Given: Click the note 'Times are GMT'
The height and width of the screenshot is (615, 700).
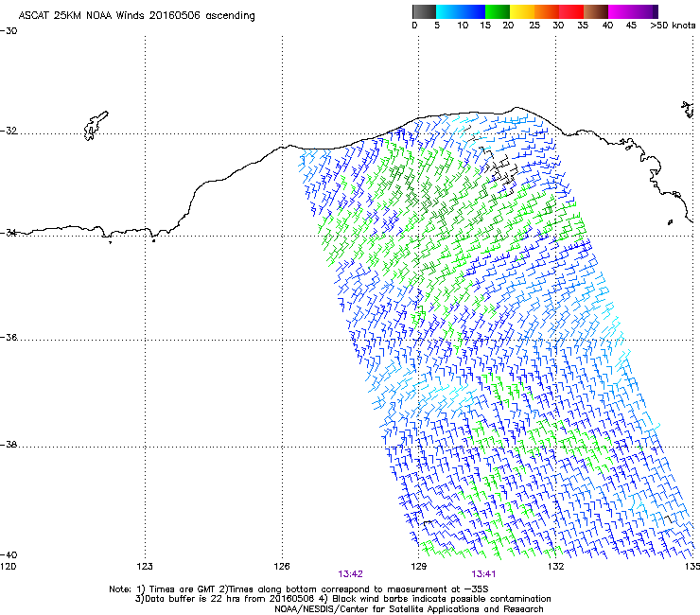Looking at the screenshot, I should (x=183, y=589).
